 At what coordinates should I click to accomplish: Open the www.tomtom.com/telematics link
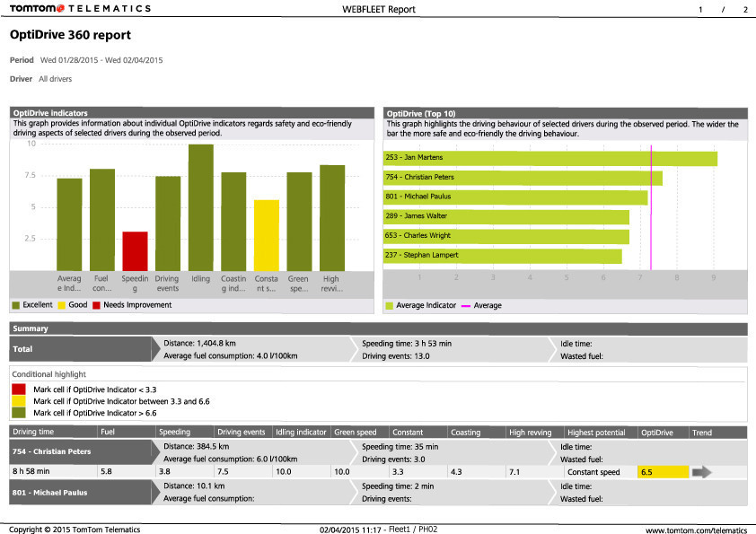coord(696,530)
